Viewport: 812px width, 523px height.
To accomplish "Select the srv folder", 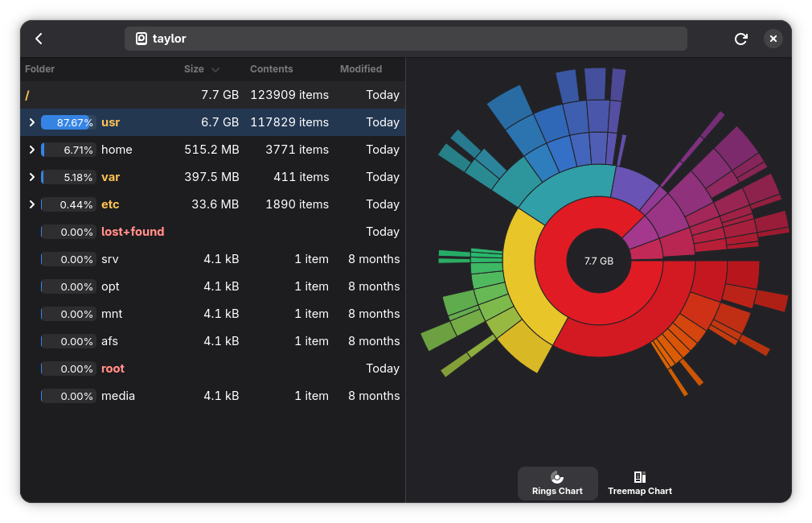I will tap(110, 259).
